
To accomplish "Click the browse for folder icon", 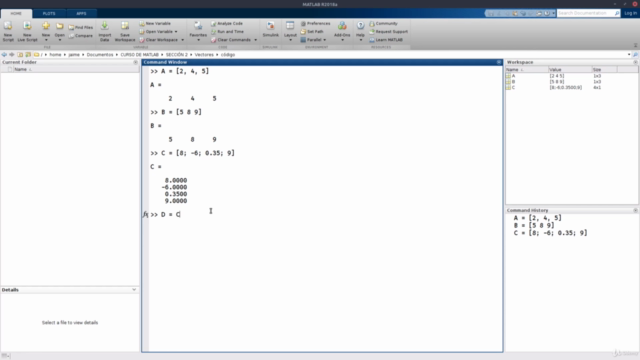I will point(28,54).
